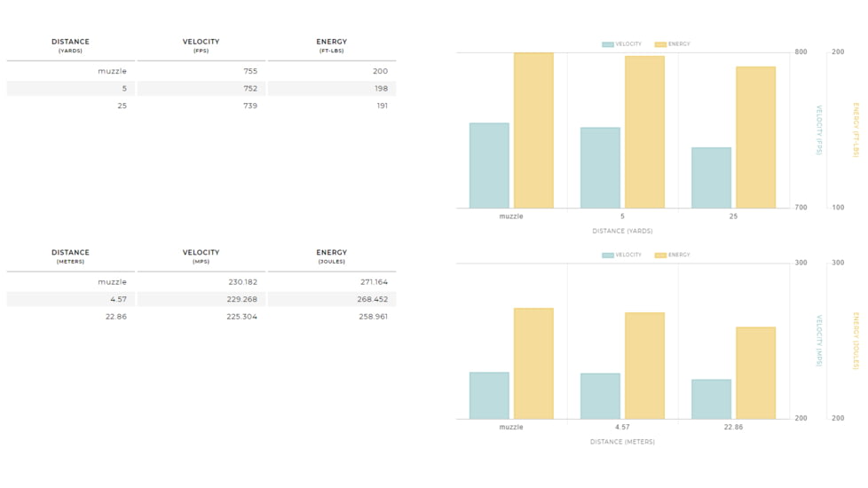Click the Velocity (FPS) column header
868x488 pixels.
click(201, 46)
